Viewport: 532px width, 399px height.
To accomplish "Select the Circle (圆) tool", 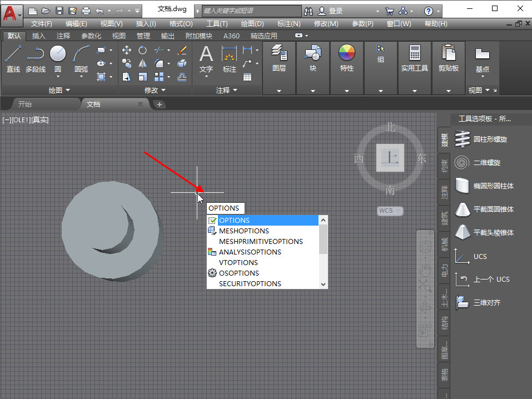I will [x=58, y=54].
